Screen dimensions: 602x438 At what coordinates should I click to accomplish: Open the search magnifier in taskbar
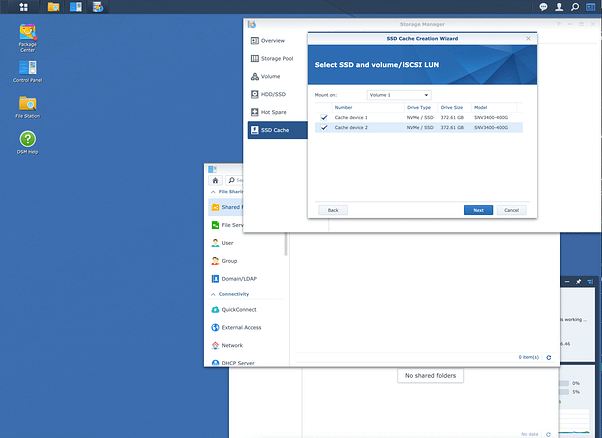(575, 7)
